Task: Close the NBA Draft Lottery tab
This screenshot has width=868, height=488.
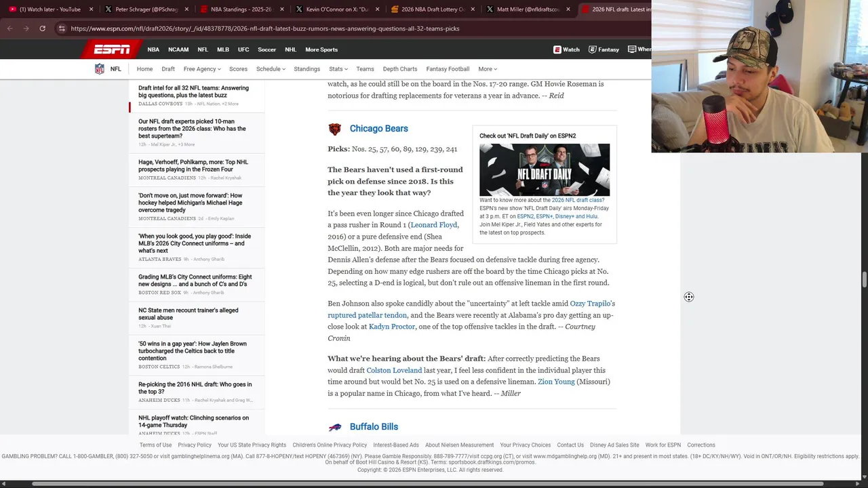Action: [x=473, y=9]
